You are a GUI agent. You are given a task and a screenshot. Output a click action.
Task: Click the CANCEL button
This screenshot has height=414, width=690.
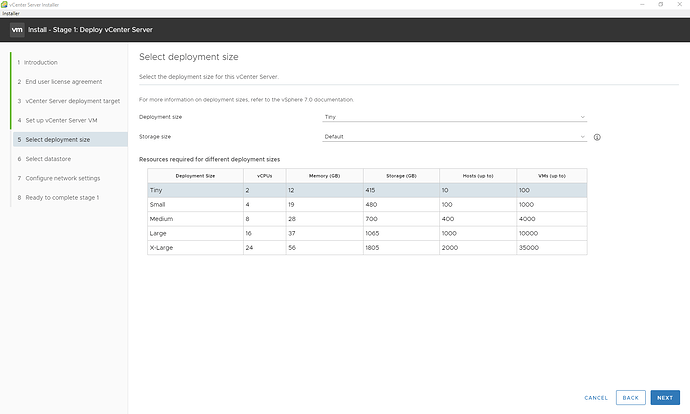pos(596,397)
